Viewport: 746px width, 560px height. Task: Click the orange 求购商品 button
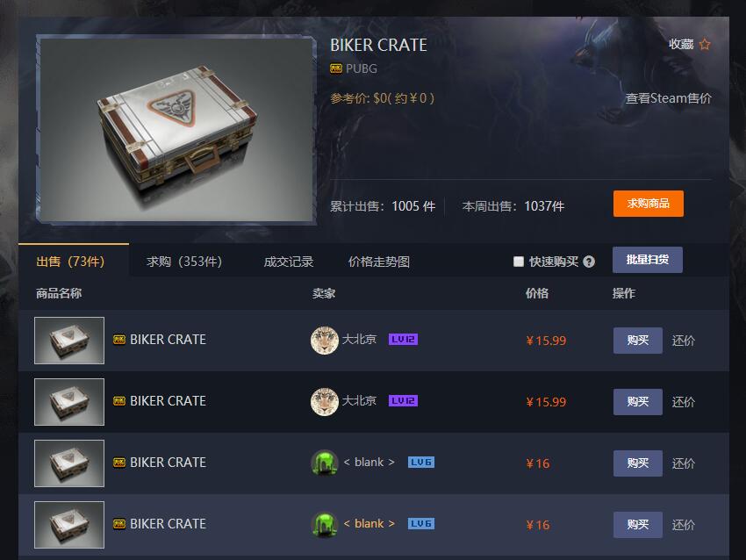pos(648,204)
